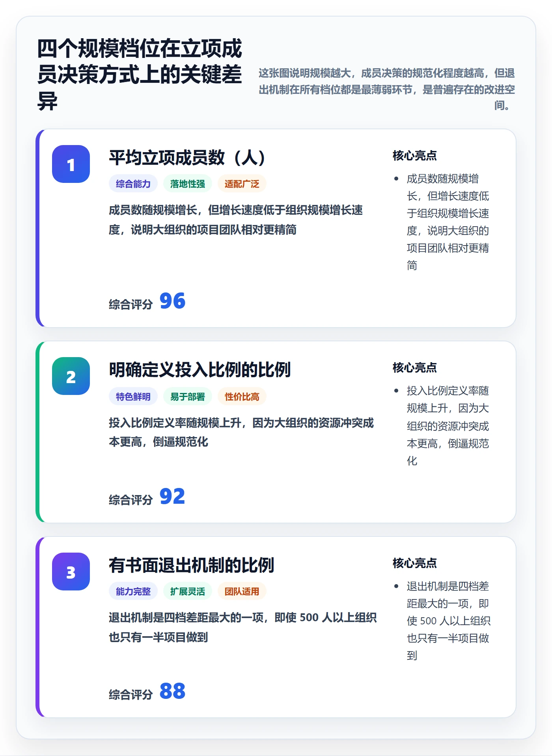The height and width of the screenshot is (756, 552).
Task: Click the 明确定义投入比例的比例 card title
Action: pyautogui.click(x=200, y=370)
